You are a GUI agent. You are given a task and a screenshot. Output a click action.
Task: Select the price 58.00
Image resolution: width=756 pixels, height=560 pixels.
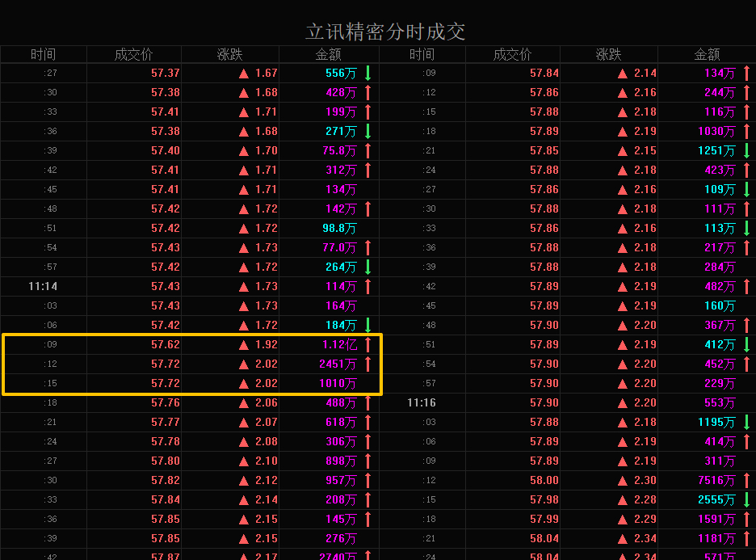tap(544, 480)
